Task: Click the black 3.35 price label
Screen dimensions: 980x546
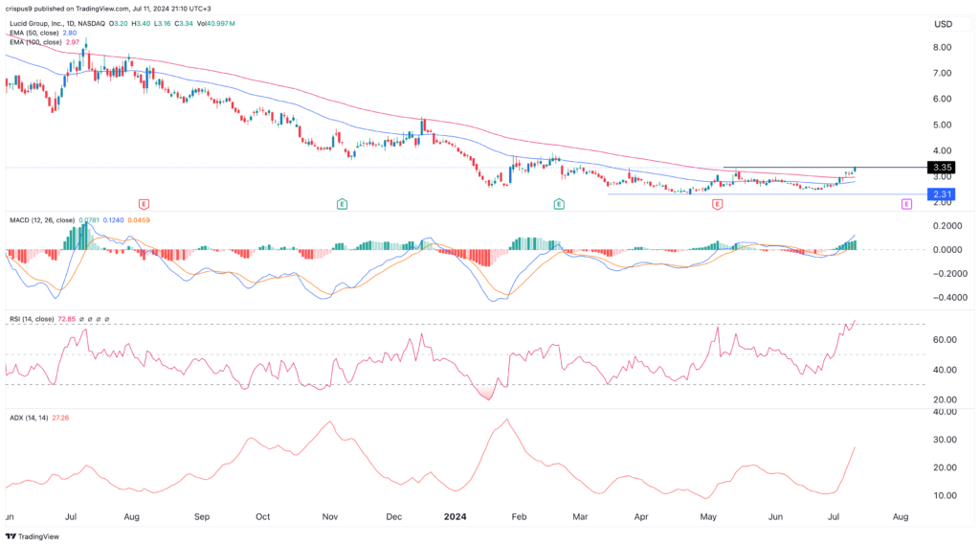Action: (942, 167)
